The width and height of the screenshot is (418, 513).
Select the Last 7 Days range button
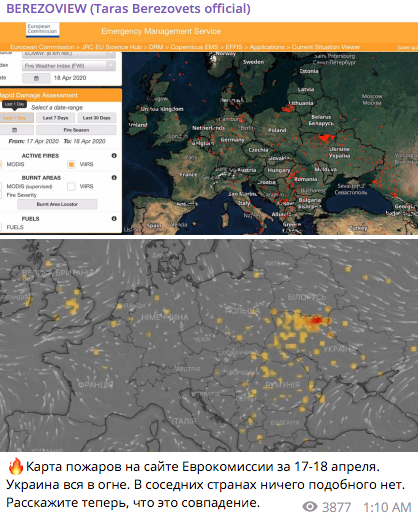[x=55, y=118]
